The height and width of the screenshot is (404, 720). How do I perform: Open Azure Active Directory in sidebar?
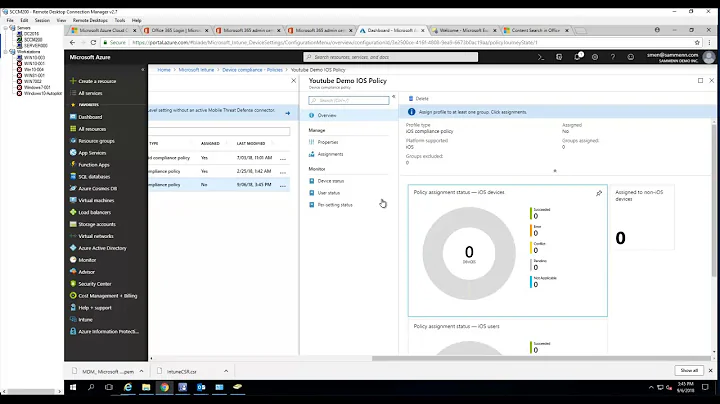[102, 248]
